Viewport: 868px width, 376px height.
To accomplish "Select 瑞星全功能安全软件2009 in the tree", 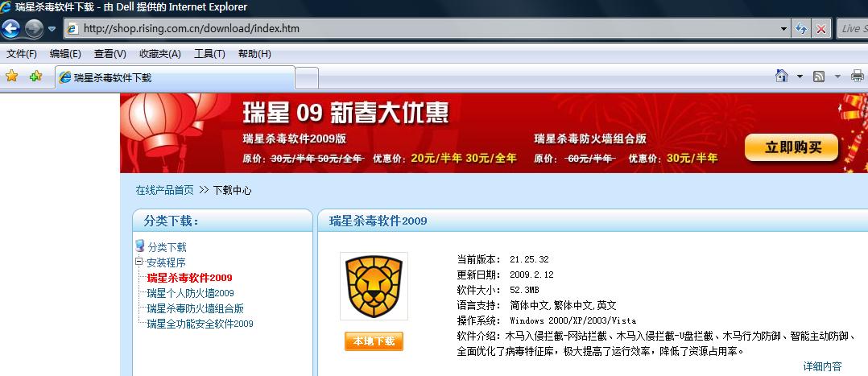I will (x=200, y=324).
